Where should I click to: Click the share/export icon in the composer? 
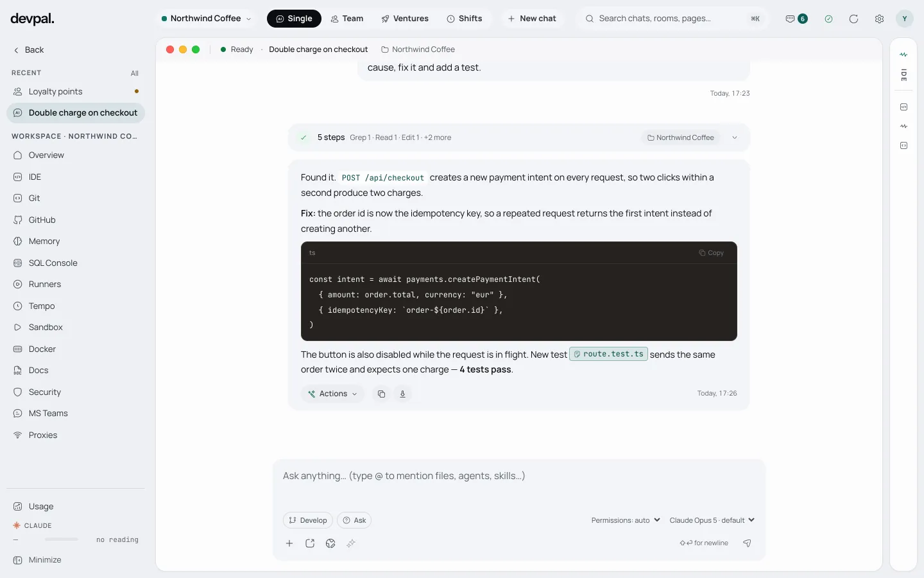coord(310,543)
